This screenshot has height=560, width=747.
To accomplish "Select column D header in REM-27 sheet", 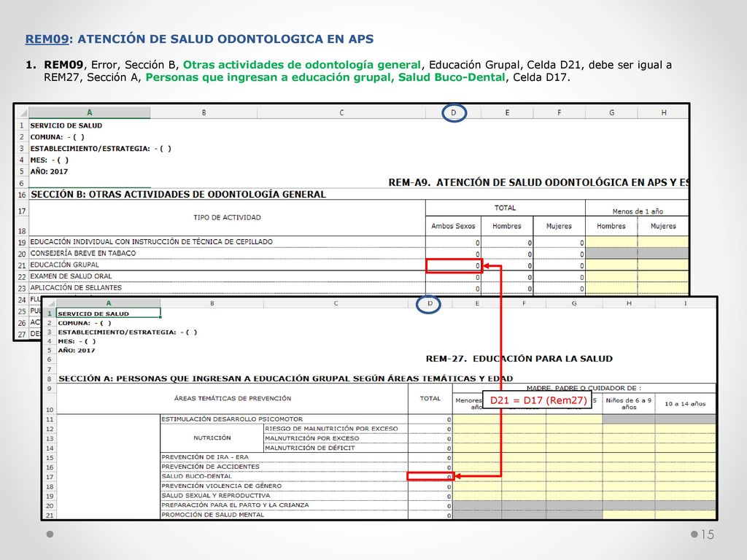I will (430, 303).
